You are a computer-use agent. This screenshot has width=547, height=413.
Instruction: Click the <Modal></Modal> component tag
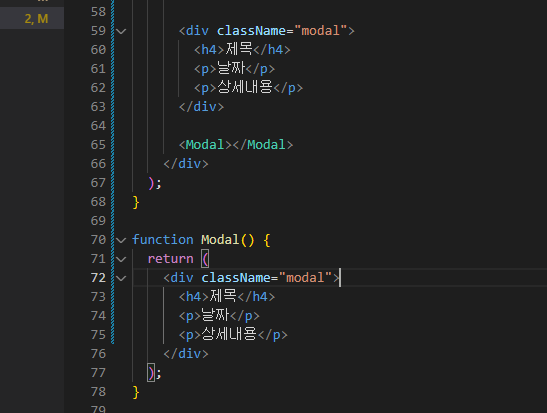[236, 145]
